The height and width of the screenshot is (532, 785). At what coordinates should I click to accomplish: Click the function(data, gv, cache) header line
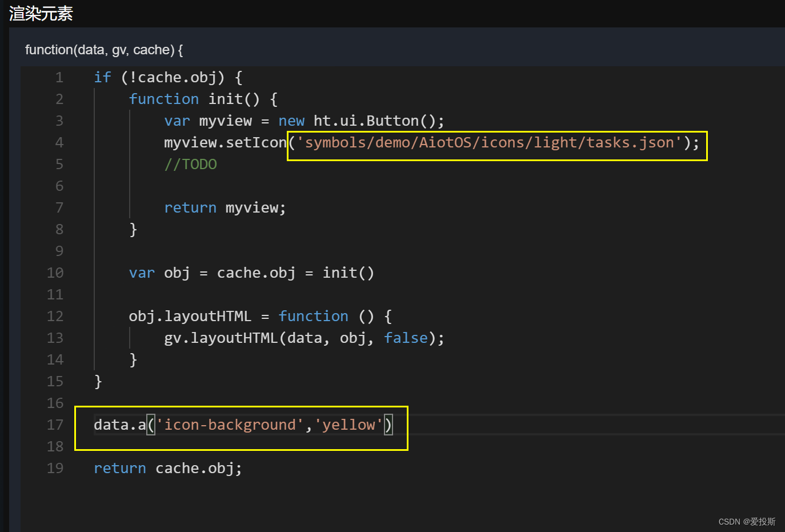[103, 50]
